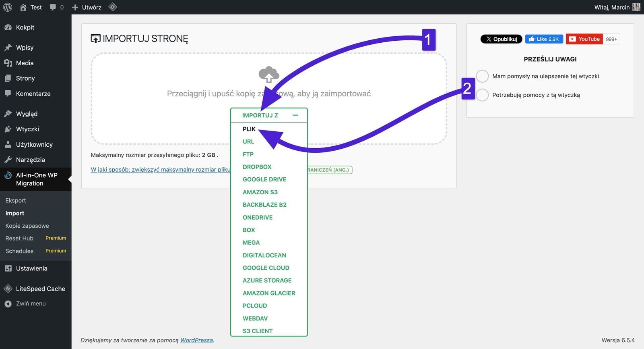Click the cloud upload icon in drop zone
The width and height of the screenshot is (644, 349).
(x=268, y=75)
